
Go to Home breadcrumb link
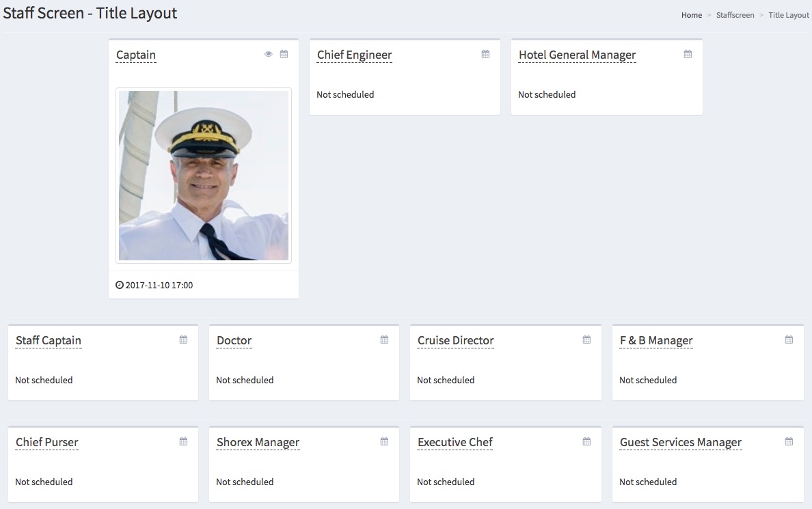coord(691,15)
